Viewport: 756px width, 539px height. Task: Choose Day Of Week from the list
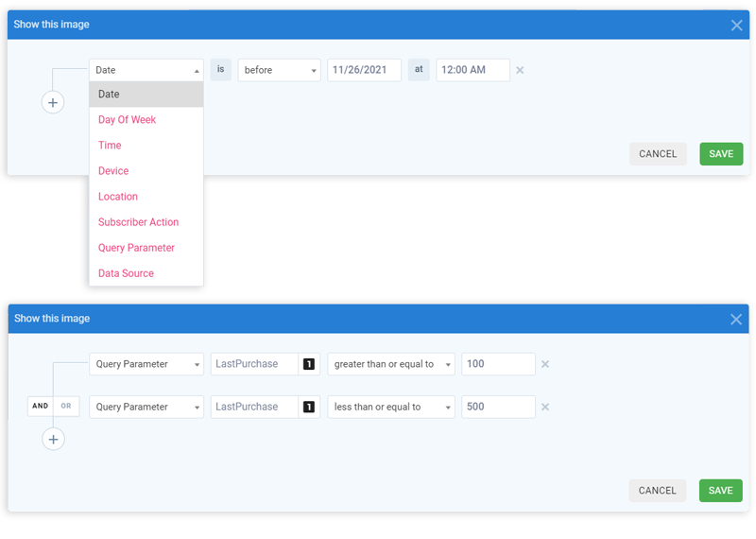[x=127, y=120]
